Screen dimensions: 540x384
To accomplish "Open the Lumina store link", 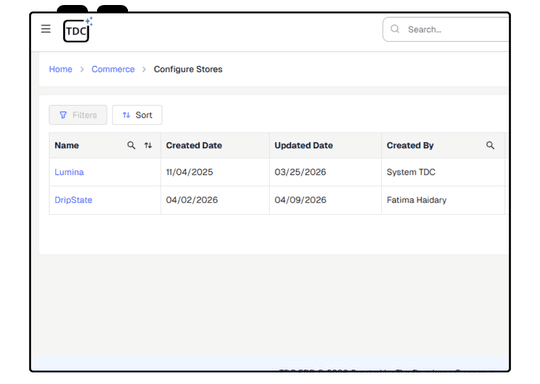I will 69,172.
